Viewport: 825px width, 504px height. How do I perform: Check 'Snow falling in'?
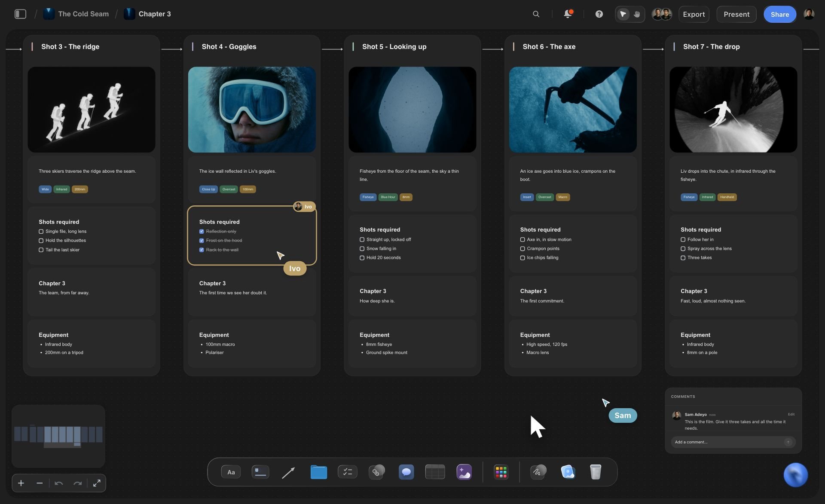(362, 249)
